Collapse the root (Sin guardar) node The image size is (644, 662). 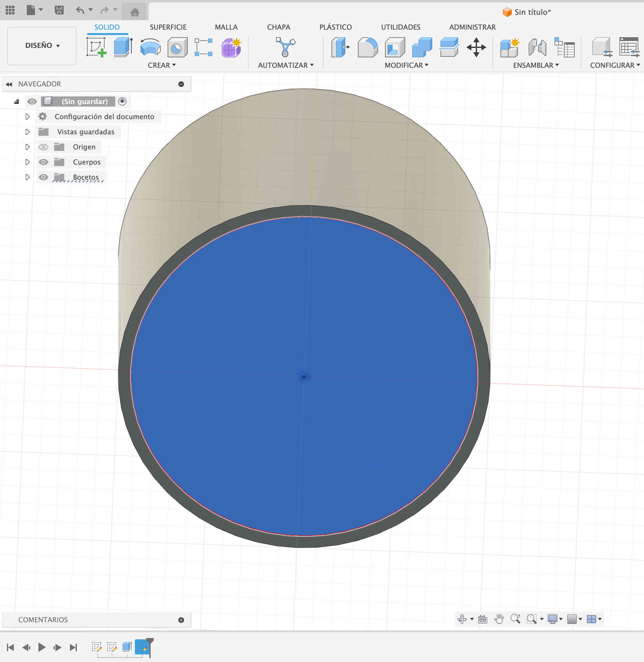[16, 101]
